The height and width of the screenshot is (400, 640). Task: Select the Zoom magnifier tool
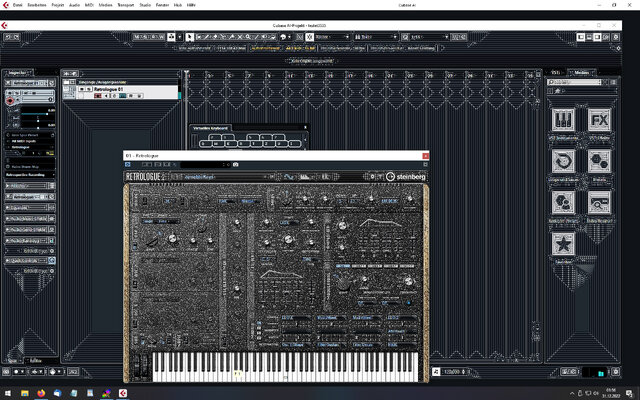[248, 37]
